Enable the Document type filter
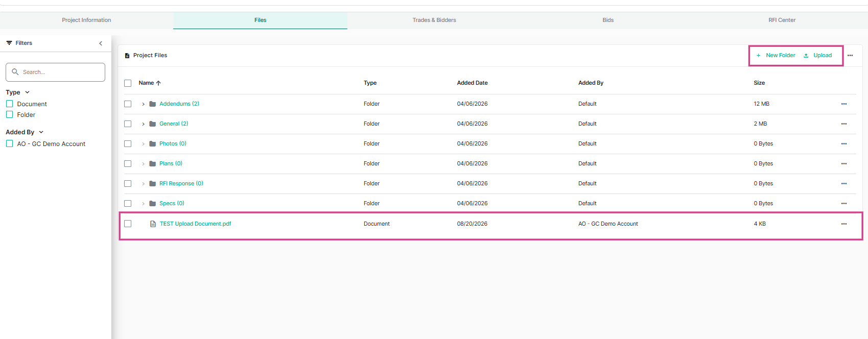The image size is (868, 339). [9, 104]
